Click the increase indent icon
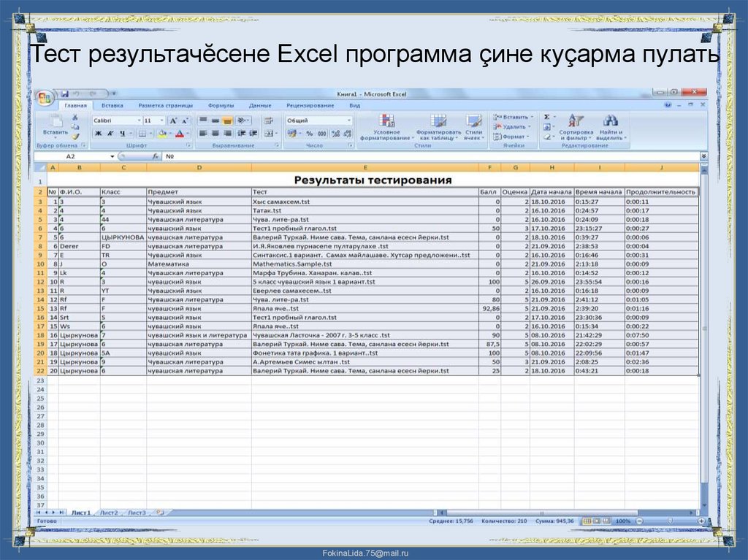The width and height of the screenshot is (748, 560). (253, 134)
